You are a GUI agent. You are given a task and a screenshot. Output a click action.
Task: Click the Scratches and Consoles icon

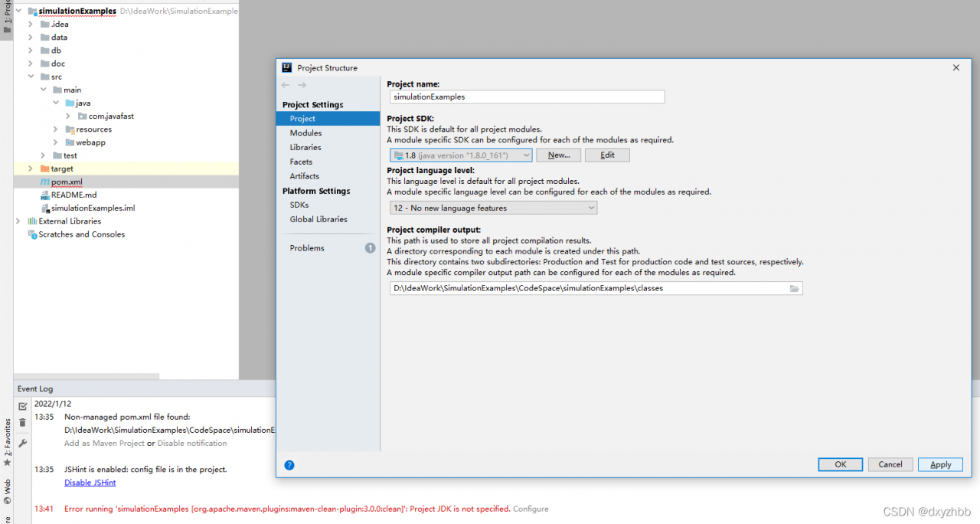(32, 234)
